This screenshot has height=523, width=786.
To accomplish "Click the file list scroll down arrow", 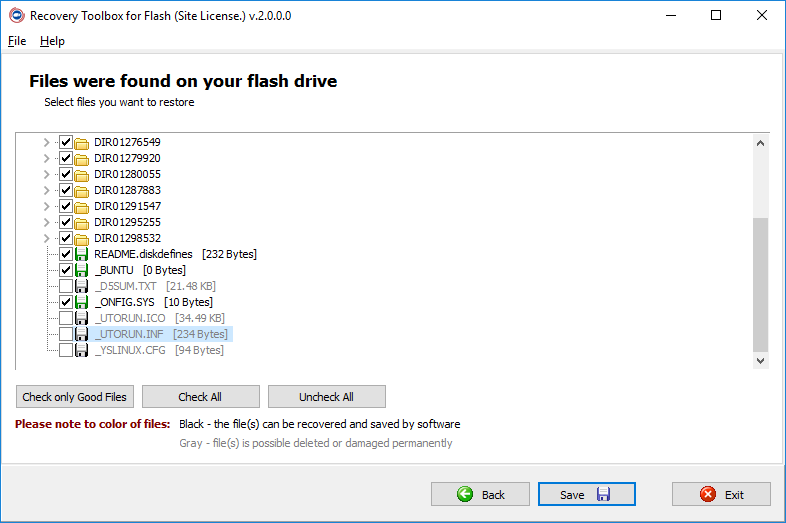I will click(x=760, y=361).
